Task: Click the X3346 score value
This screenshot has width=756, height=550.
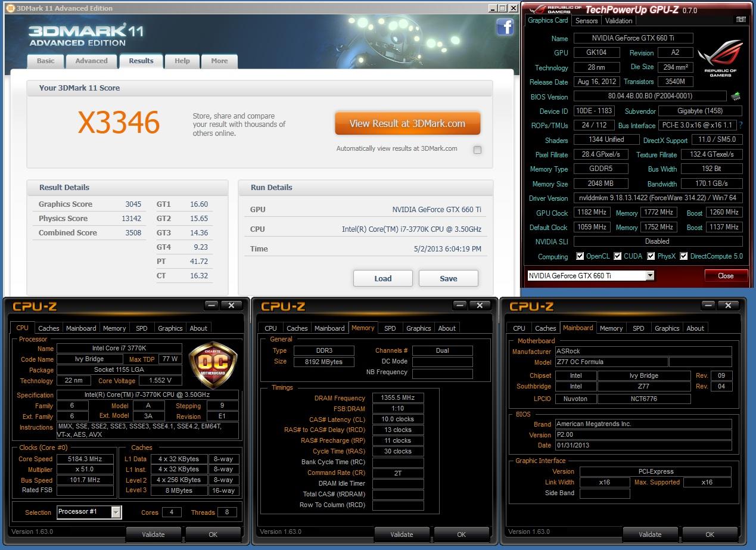Action: [x=119, y=123]
